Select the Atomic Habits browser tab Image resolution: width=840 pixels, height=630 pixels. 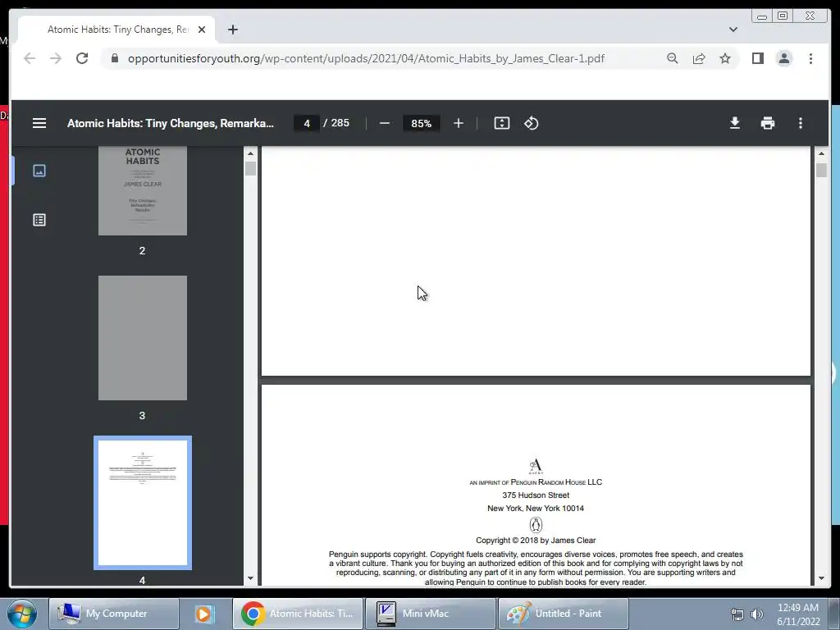(116, 30)
